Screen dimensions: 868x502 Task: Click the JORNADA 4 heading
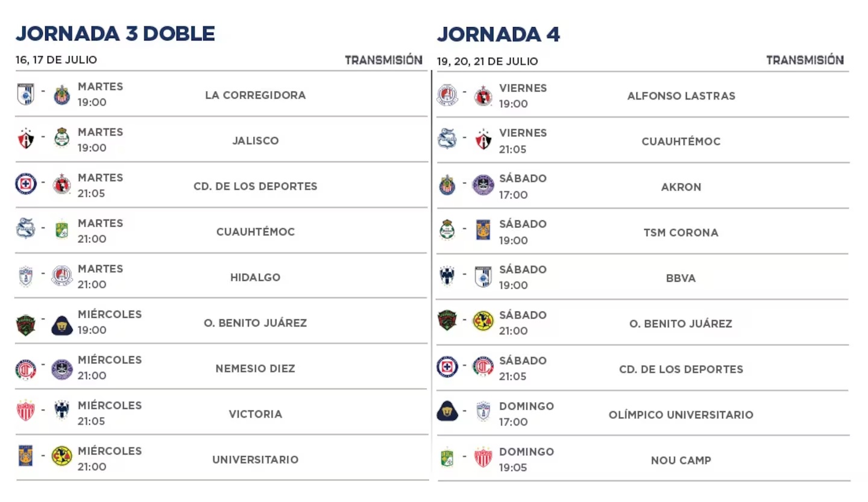coord(498,34)
